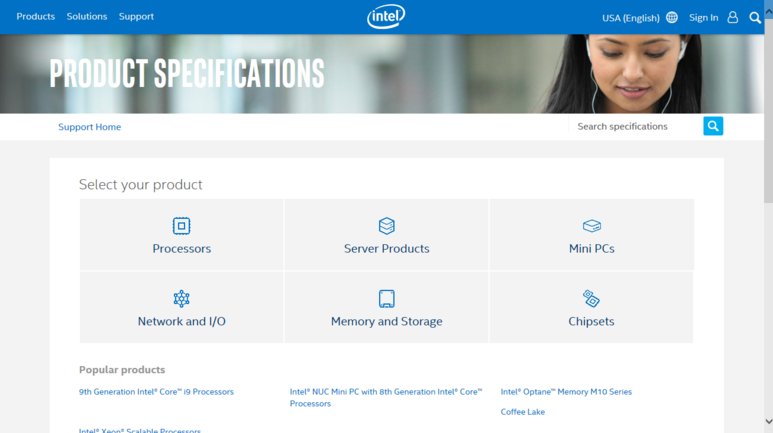Image resolution: width=773 pixels, height=433 pixels.
Task: Click the Memory and Storage icon
Action: (x=386, y=298)
